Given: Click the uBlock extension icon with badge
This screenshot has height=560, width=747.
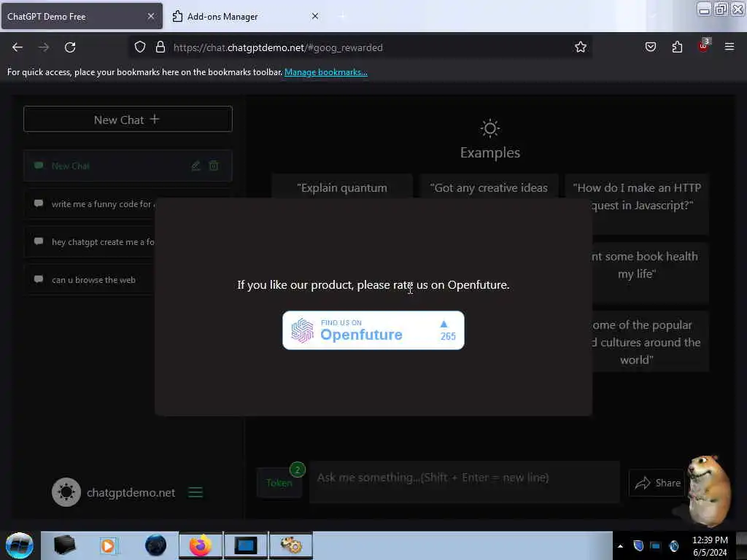Looking at the screenshot, I should pos(704,46).
